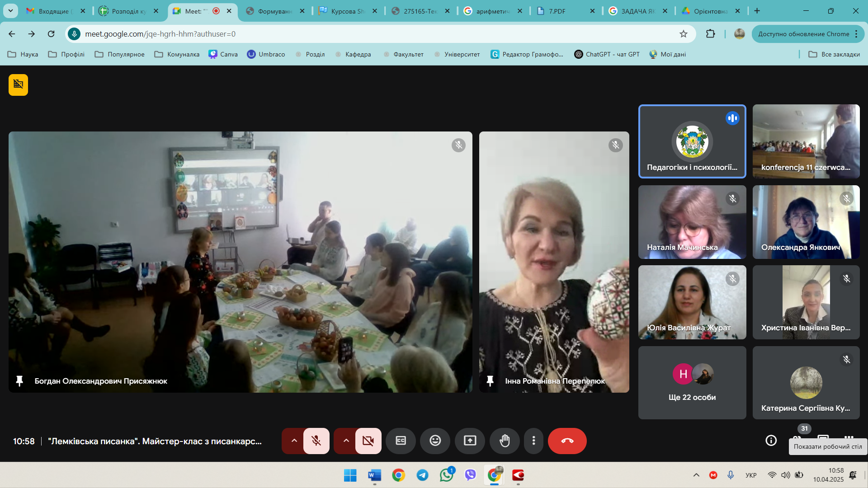Unpin Богдан Олександрович Присяжнюк's video
Screen dimensions: 868x488
pyautogui.click(x=19, y=381)
